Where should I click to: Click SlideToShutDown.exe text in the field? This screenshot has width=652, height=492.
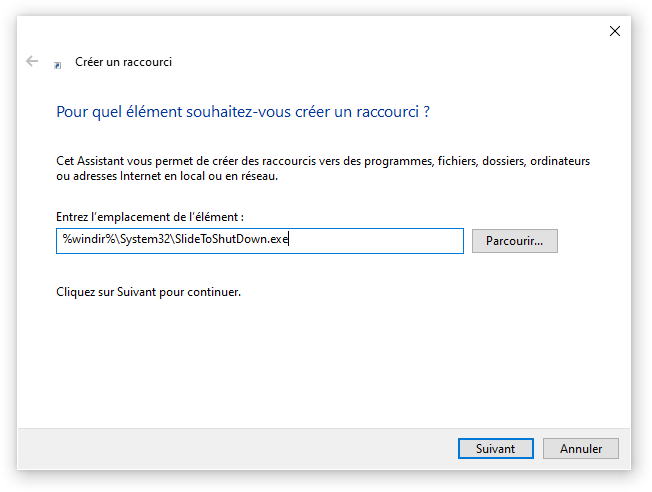pyautogui.click(x=232, y=239)
